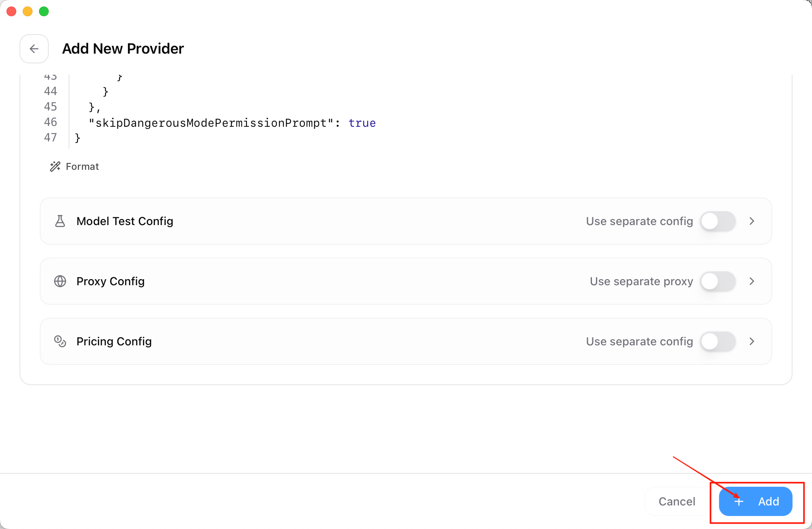Enable separate config for Model Test
The image size is (812, 529).
click(717, 221)
